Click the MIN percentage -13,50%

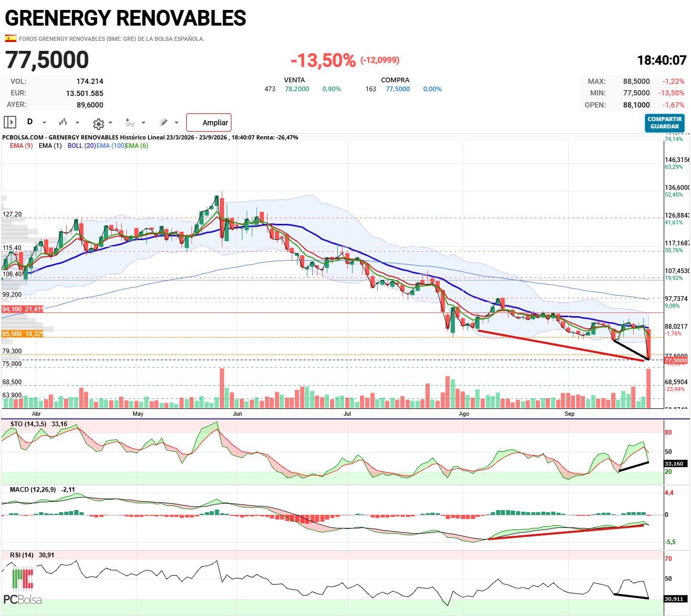pyautogui.click(x=672, y=93)
